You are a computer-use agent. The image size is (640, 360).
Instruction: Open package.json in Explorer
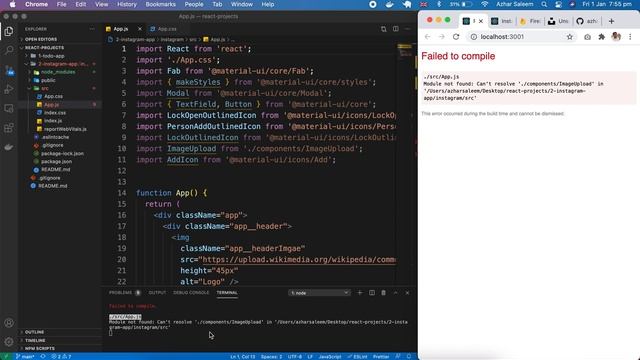coord(56,162)
